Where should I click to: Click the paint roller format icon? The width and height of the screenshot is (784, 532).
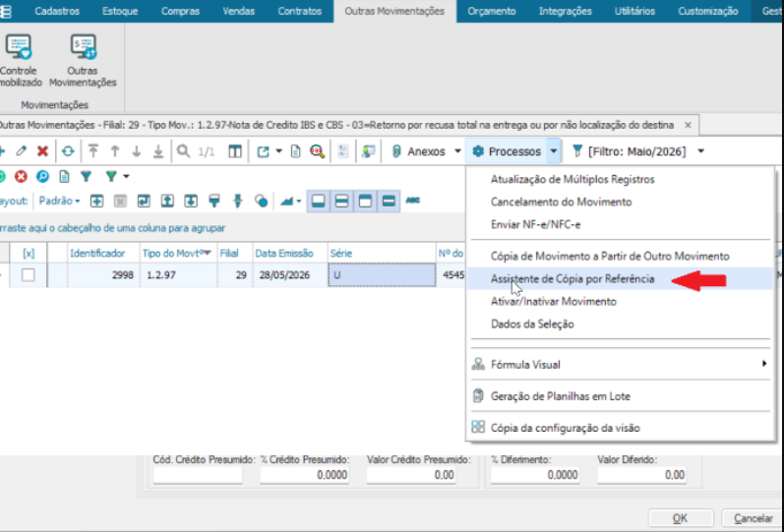214,201
